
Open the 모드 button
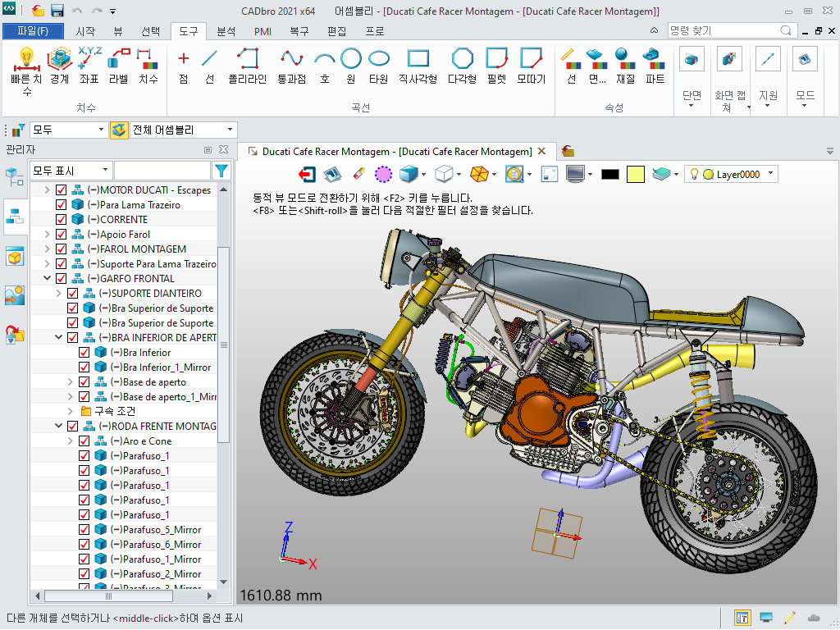pyautogui.click(x=805, y=78)
